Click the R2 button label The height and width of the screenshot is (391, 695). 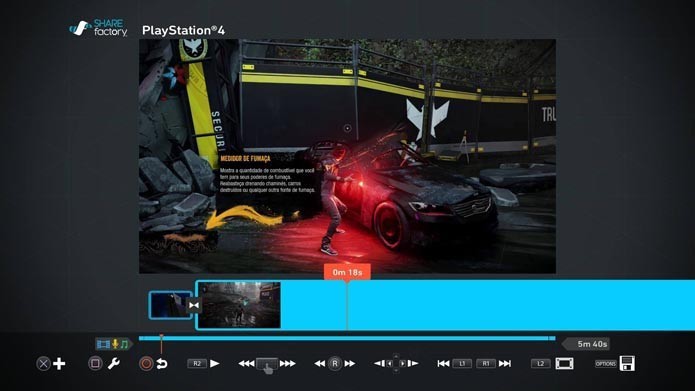coord(197,364)
